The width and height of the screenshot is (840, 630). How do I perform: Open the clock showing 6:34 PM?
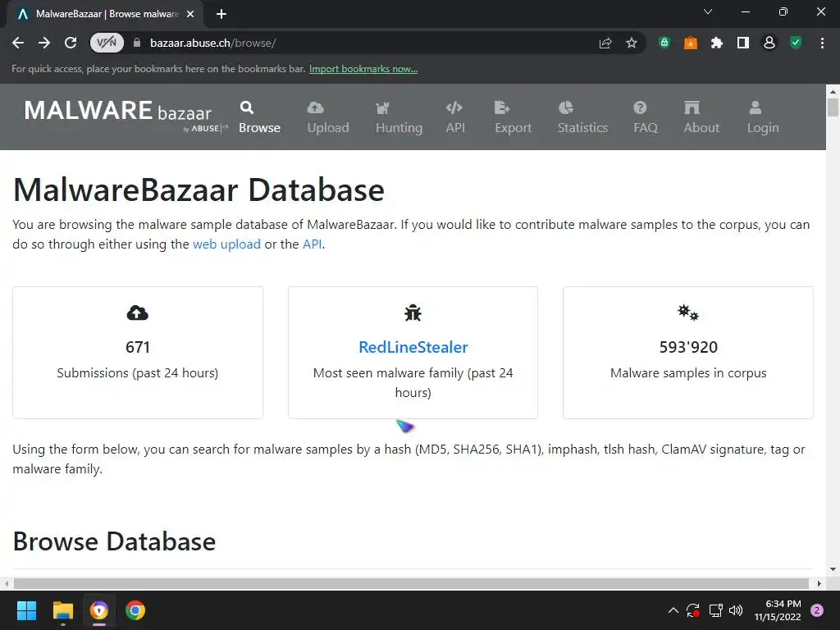pyautogui.click(x=778, y=610)
